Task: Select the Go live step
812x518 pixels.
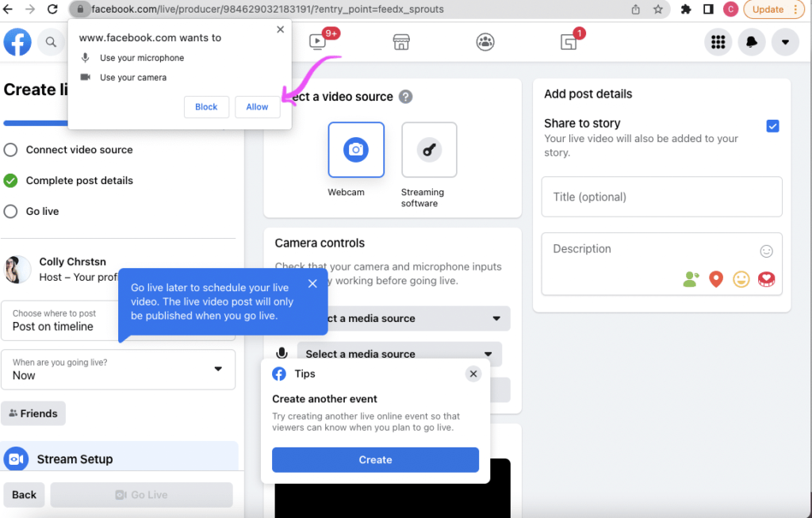Action: 32,211
